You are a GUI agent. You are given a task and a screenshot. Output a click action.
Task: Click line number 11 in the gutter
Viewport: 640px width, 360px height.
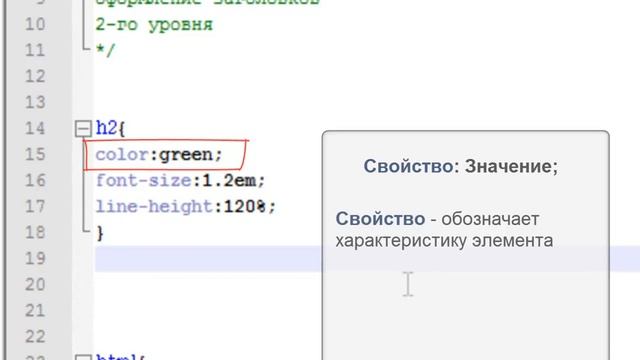(35, 51)
